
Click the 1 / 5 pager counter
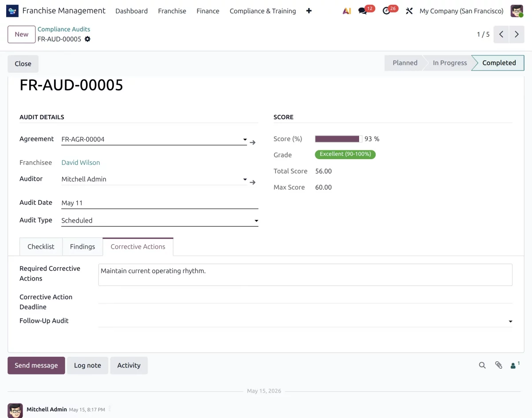pos(483,34)
